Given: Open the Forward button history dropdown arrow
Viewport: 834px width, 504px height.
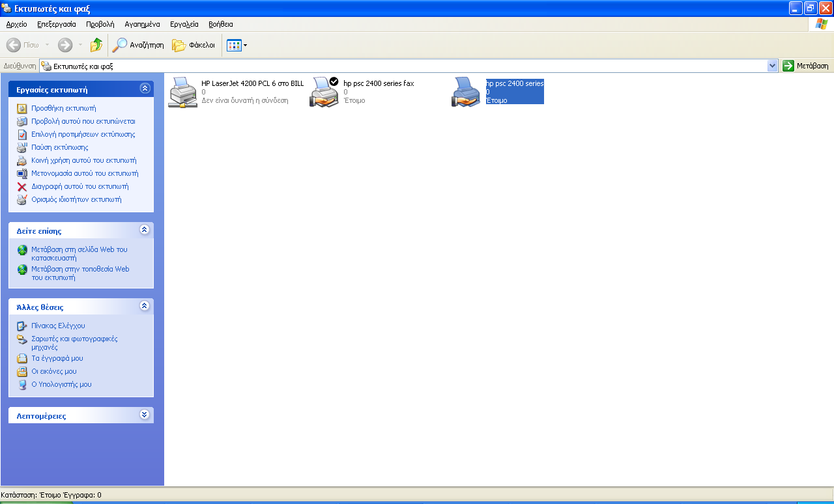Looking at the screenshot, I should 80,45.
